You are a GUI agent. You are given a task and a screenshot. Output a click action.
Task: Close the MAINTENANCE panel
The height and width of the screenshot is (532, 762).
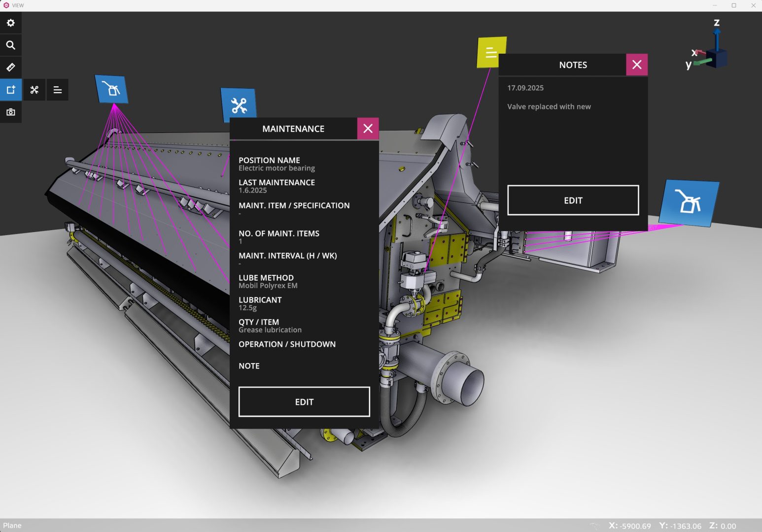367,128
